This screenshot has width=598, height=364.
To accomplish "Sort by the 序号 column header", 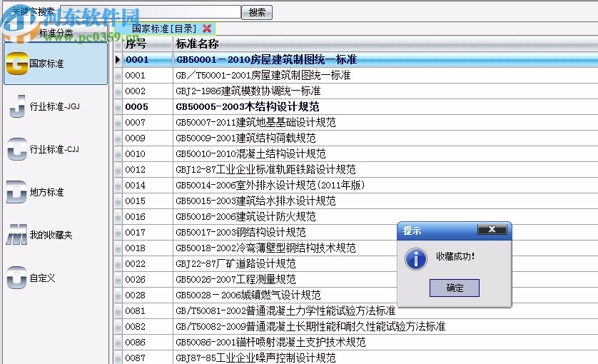I will 148,44.
